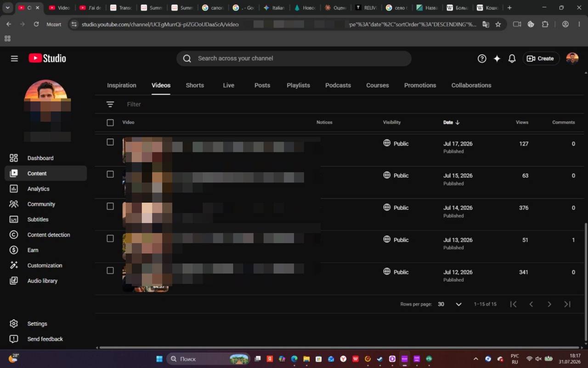Bookmark this page with the star icon
The width and height of the screenshot is (588, 368).
(x=498, y=24)
